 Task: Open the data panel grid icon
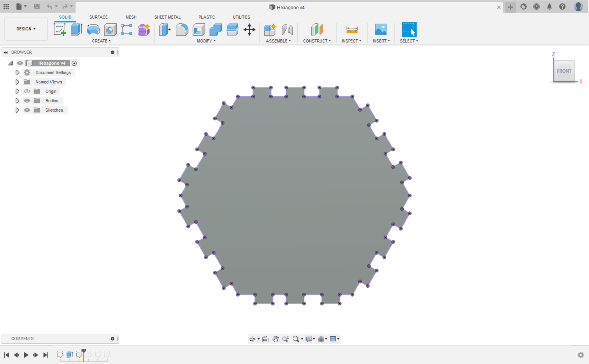6,7
